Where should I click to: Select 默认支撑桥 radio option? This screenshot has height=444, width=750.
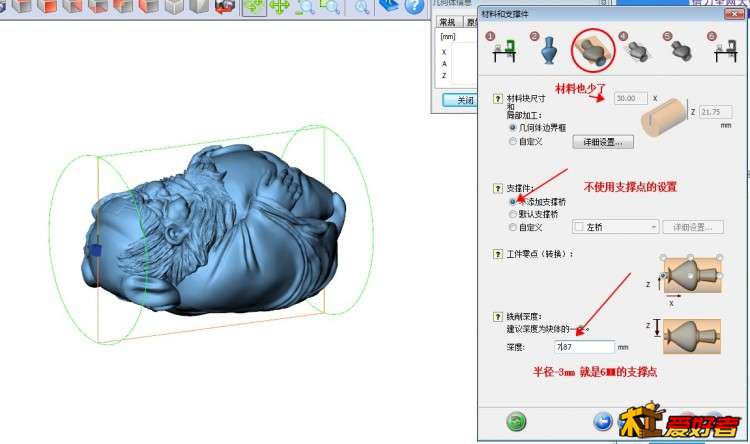coord(514,214)
